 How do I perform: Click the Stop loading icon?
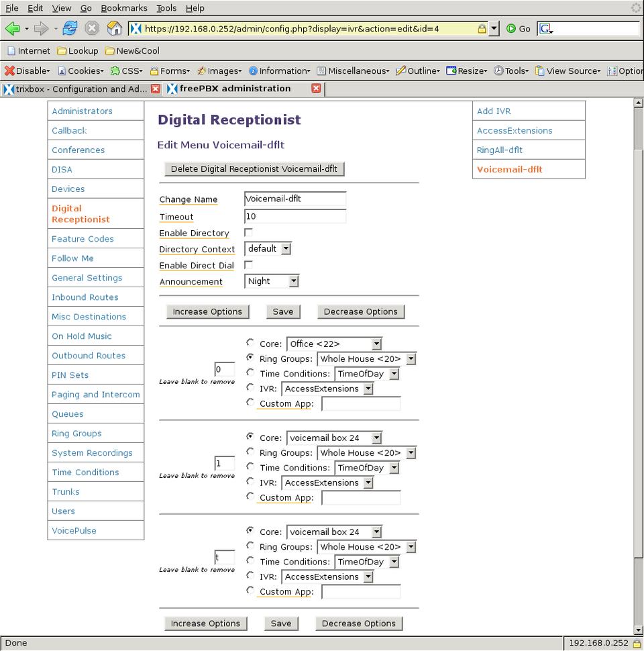[92, 29]
